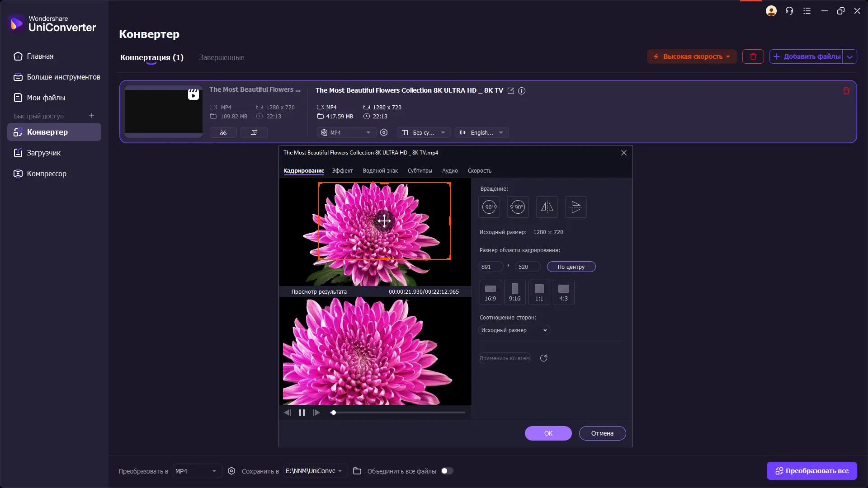Open the file info icon next to the title
This screenshot has width=868, height=488.
[522, 91]
